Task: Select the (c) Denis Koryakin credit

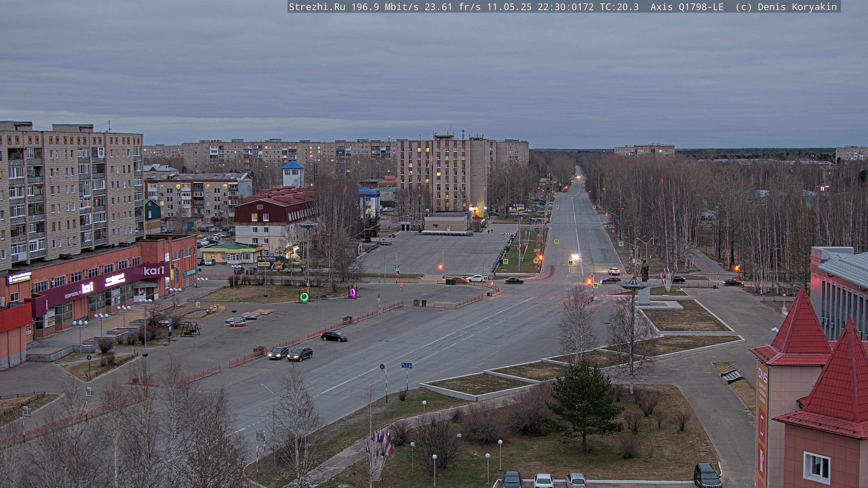Action: tap(786, 7)
